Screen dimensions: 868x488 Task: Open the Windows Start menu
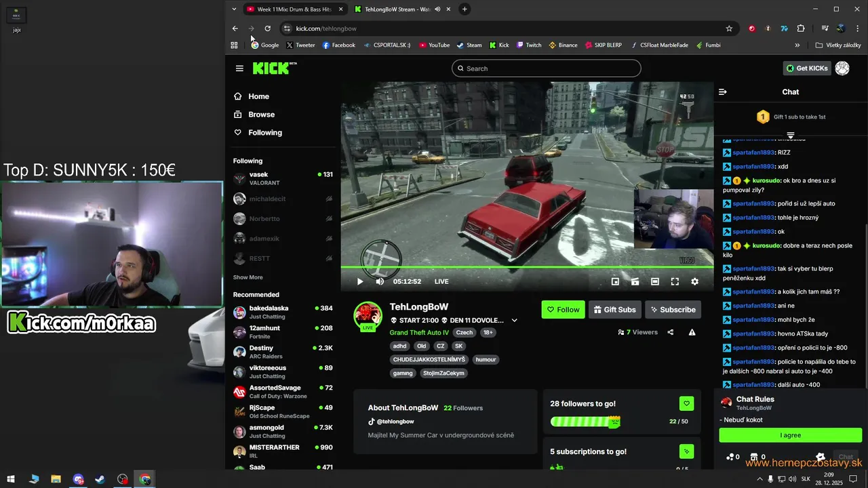(11, 479)
